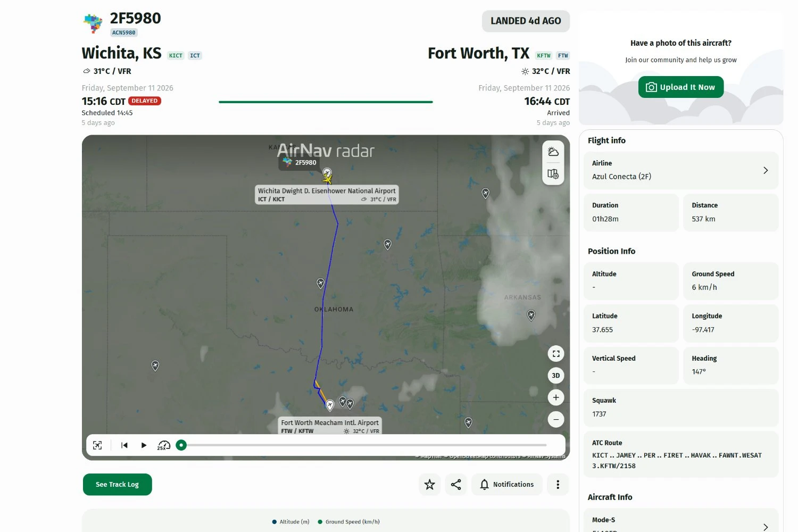Toggle the weather layer on the map
The height and width of the screenshot is (532, 798).
pos(553,152)
